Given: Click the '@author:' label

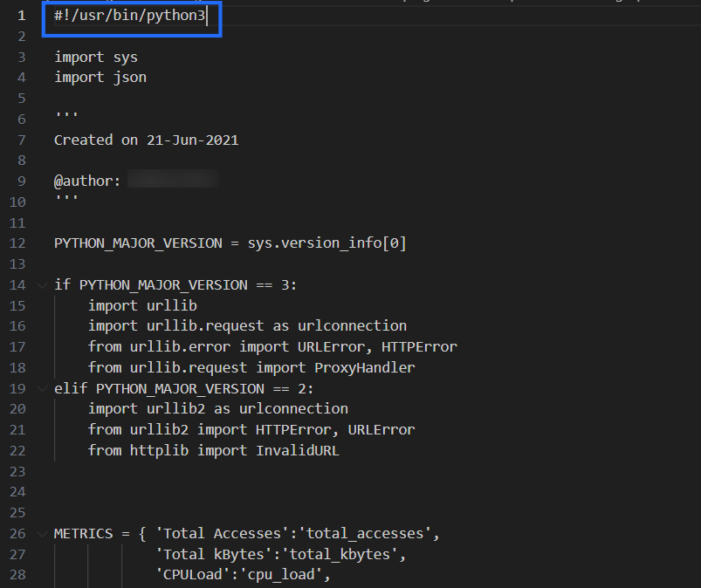Looking at the screenshot, I should 87,181.
